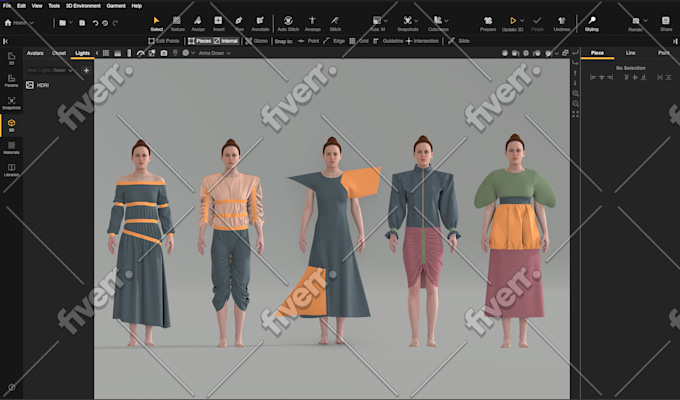Activate the Select arrow tool
Image resolution: width=680 pixels, height=400 pixels.
pyautogui.click(x=157, y=23)
